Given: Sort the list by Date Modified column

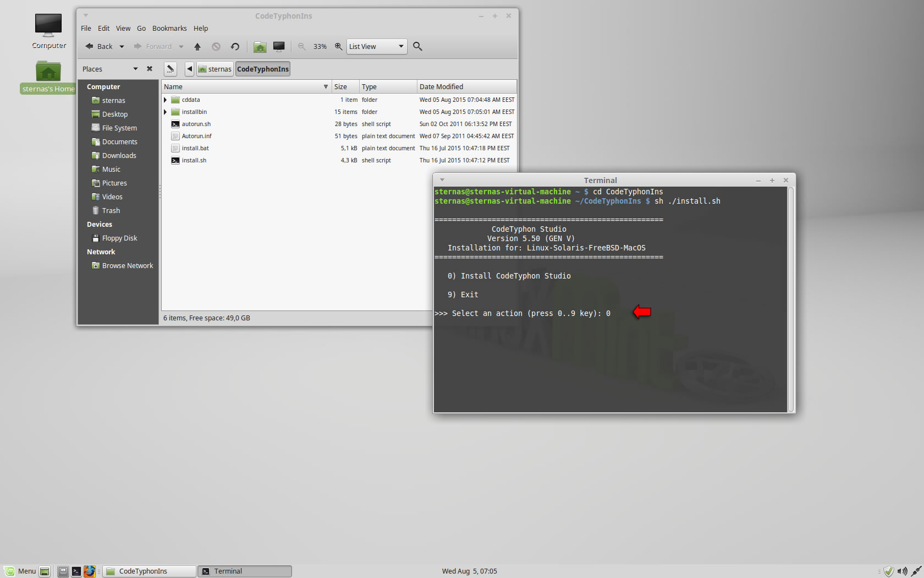Looking at the screenshot, I should point(466,86).
